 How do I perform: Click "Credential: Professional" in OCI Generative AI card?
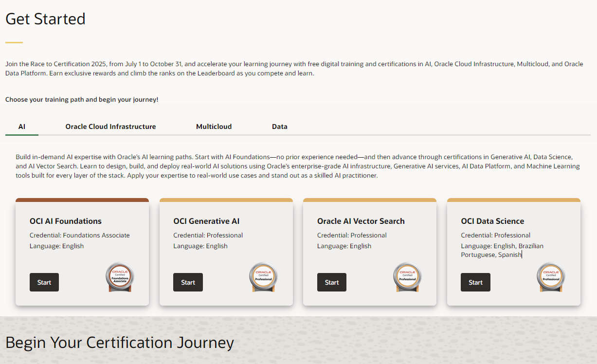(208, 235)
